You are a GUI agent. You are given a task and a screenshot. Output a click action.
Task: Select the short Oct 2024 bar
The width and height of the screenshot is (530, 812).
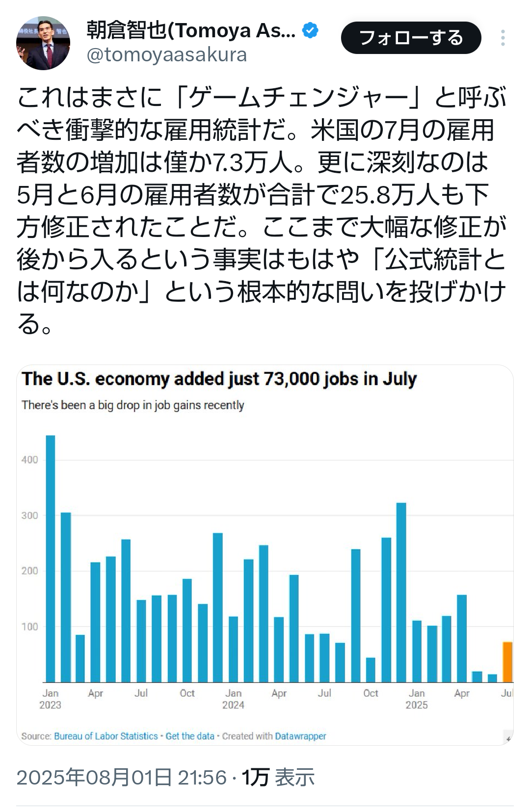click(371, 670)
